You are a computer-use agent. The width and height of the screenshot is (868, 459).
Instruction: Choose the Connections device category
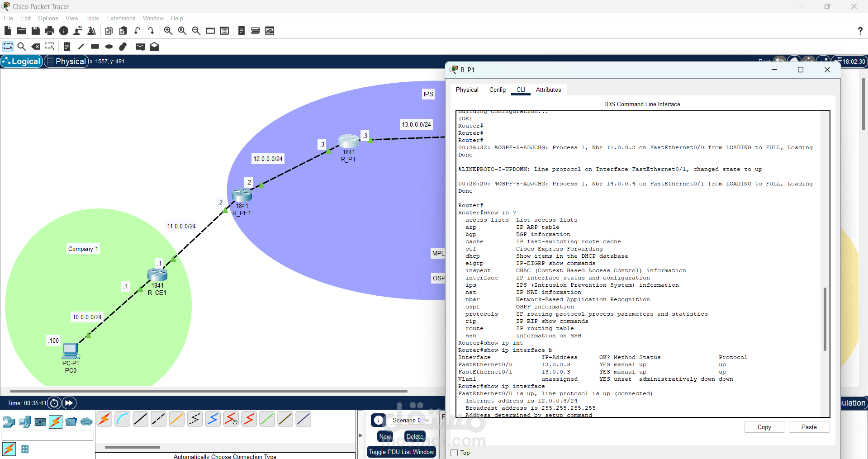click(x=56, y=422)
